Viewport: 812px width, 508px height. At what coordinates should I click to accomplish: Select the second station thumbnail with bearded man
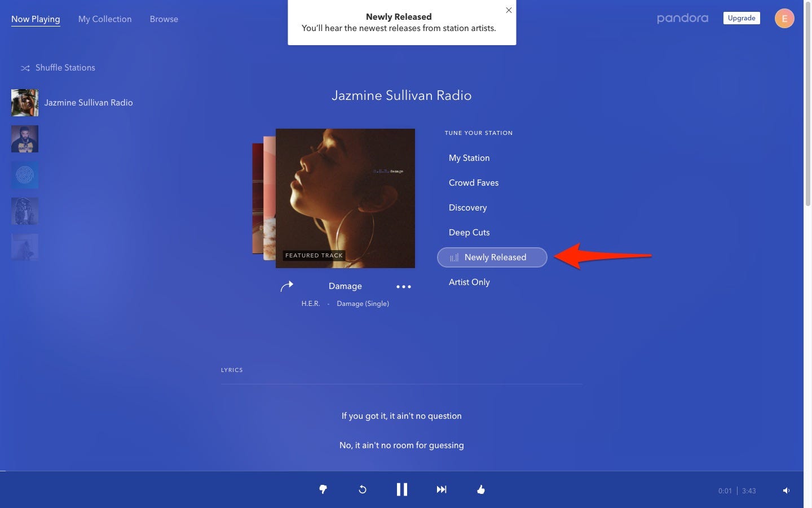click(25, 139)
